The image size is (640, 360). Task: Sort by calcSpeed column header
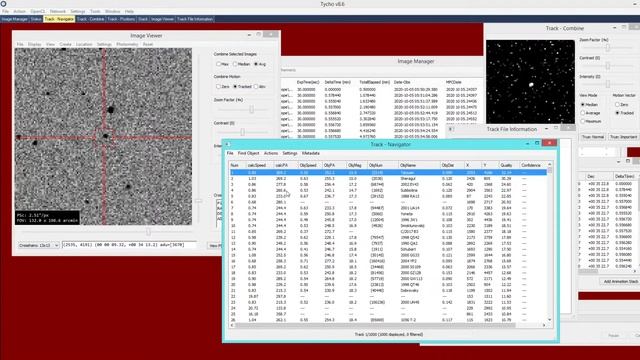point(259,165)
